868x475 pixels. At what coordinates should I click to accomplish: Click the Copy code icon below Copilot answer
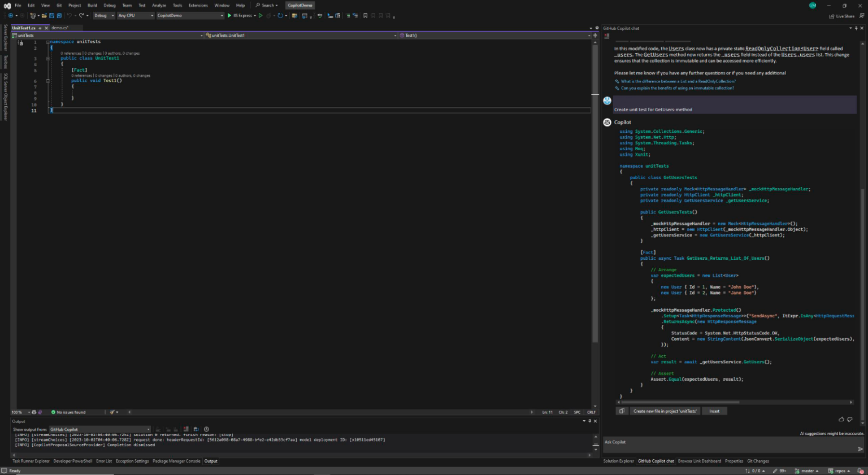(622, 411)
